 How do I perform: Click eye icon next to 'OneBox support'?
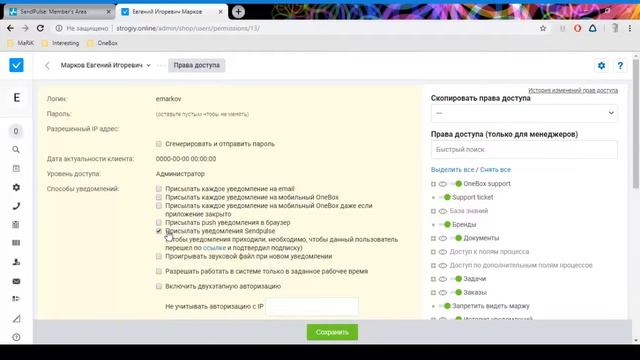443,184
